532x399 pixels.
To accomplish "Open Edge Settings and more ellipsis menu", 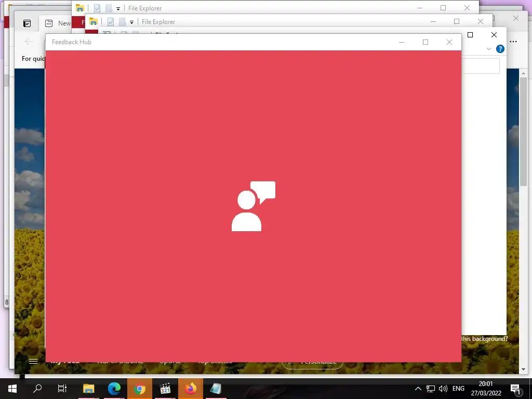I will coord(513,42).
